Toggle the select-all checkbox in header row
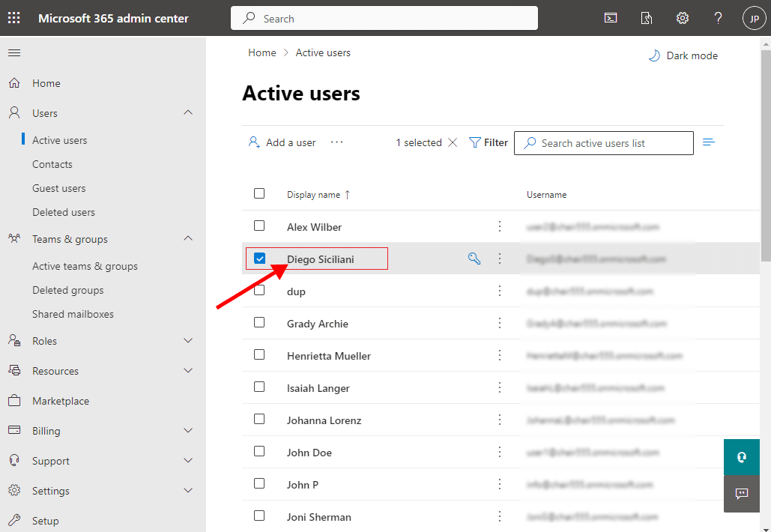Viewport: 771px width, 532px height. (259, 193)
